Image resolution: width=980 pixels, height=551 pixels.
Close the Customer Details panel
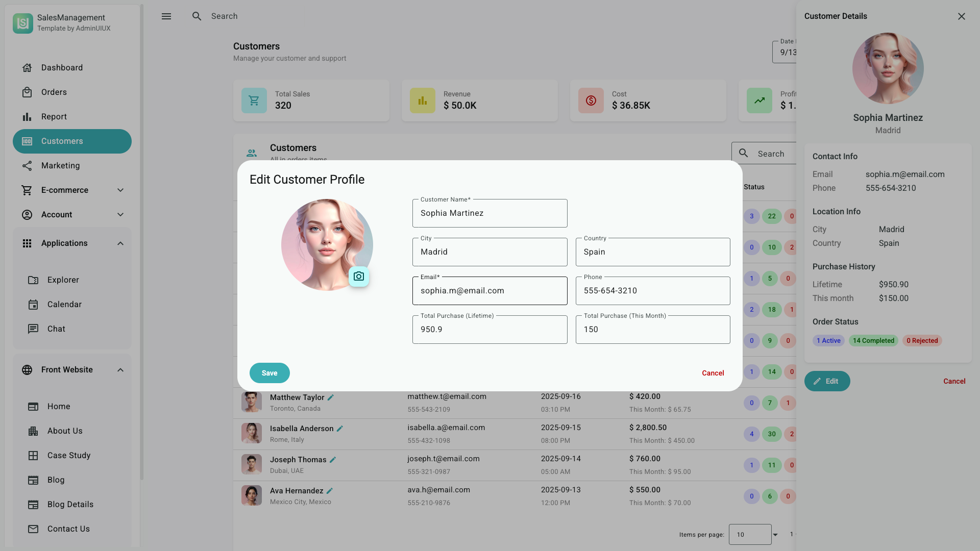tap(962, 16)
